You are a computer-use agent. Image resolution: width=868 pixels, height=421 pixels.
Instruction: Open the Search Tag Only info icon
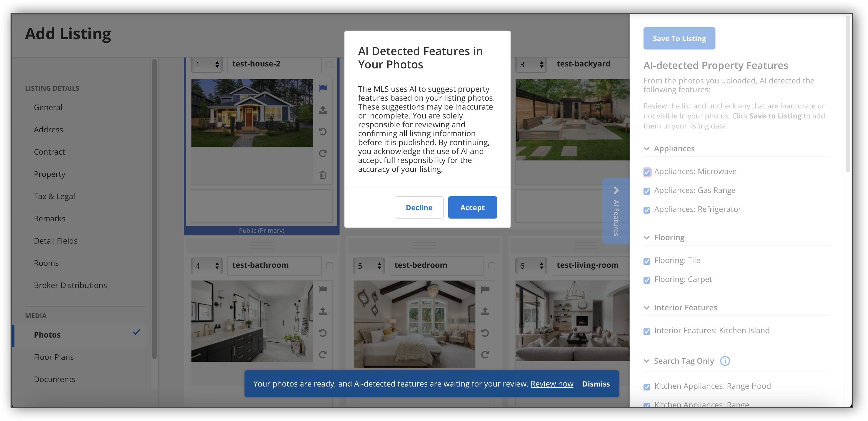725,361
